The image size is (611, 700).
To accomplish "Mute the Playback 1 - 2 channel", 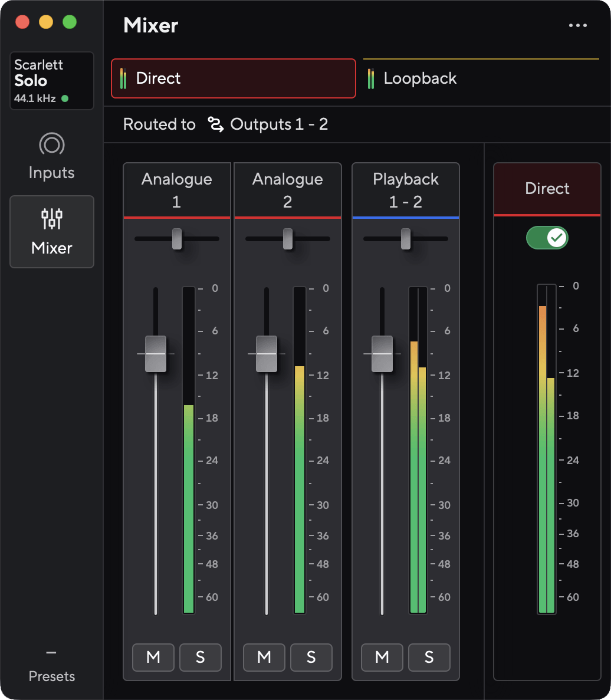I will coord(382,657).
